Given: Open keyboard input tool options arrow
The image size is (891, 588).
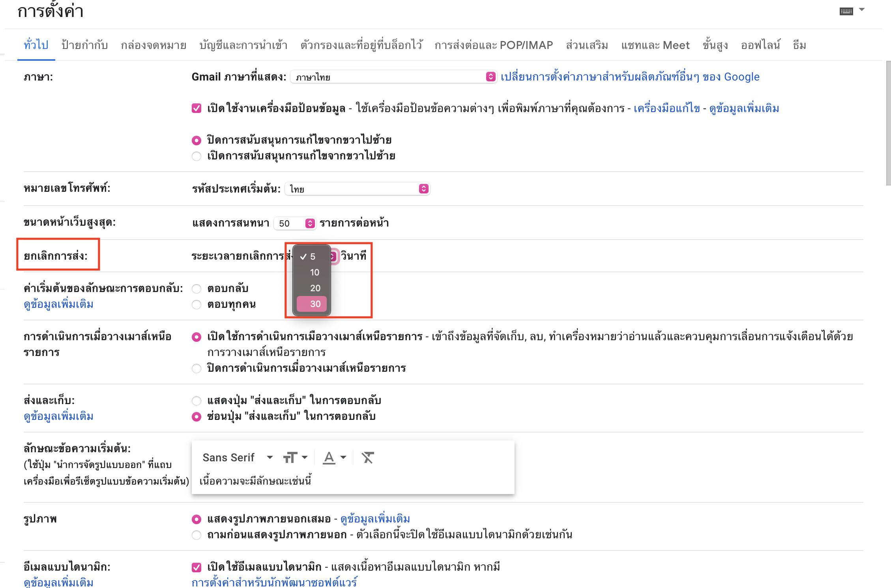Looking at the screenshot, I should pos(862,10).
